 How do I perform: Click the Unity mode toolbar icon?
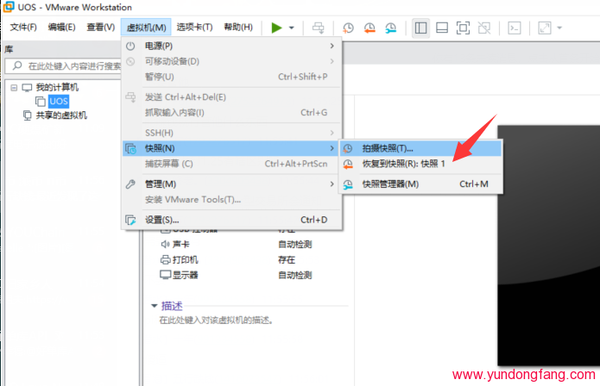pos(484,28)
